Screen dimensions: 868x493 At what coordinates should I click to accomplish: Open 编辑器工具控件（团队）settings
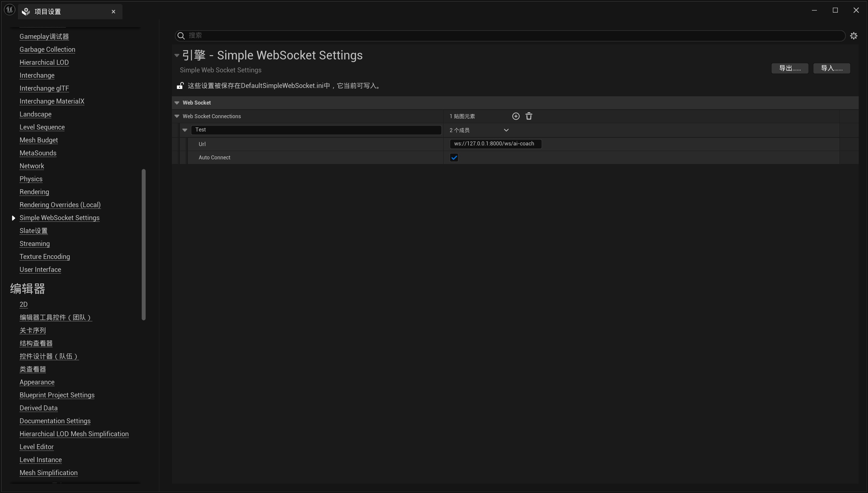(56, 318)
